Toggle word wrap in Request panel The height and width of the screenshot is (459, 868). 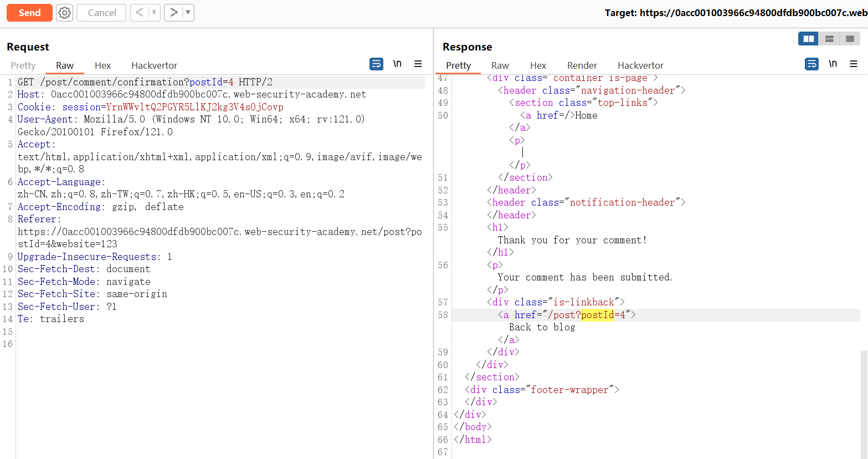(x=376, y=64)
